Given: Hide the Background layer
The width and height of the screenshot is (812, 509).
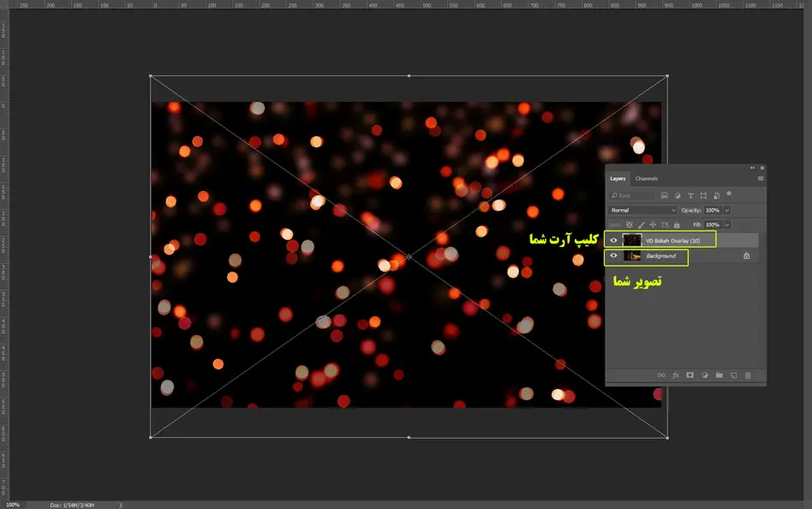Looking at the screenshot, I should click(x=613, y=255).
